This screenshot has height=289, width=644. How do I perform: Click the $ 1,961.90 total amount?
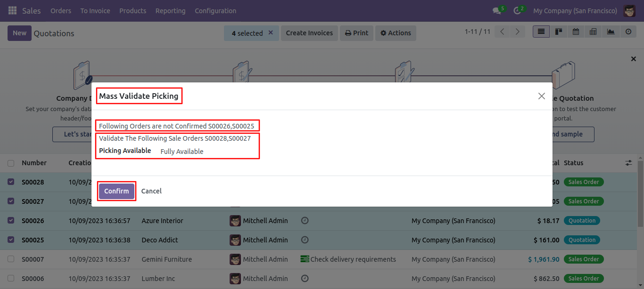coord(544,259)
